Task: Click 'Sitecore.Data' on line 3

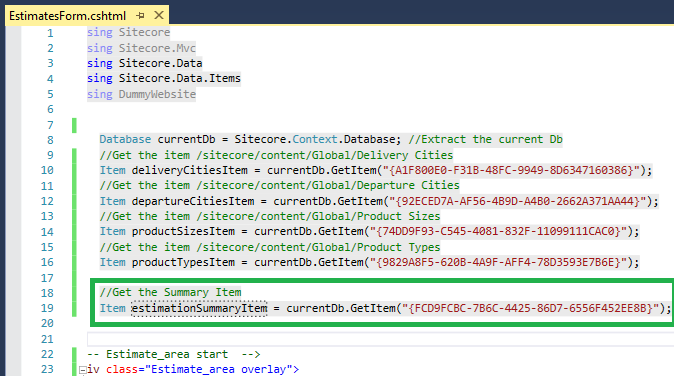Action: coord(160,63)
